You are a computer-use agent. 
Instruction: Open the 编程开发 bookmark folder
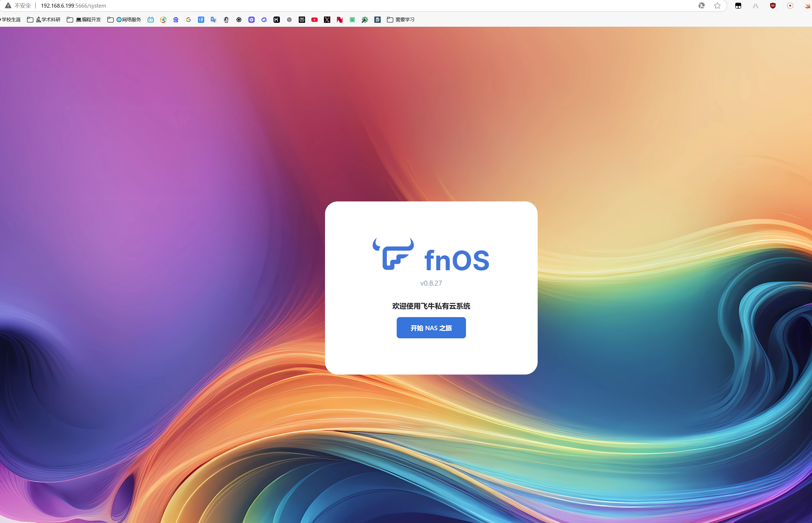pos(84,20)
